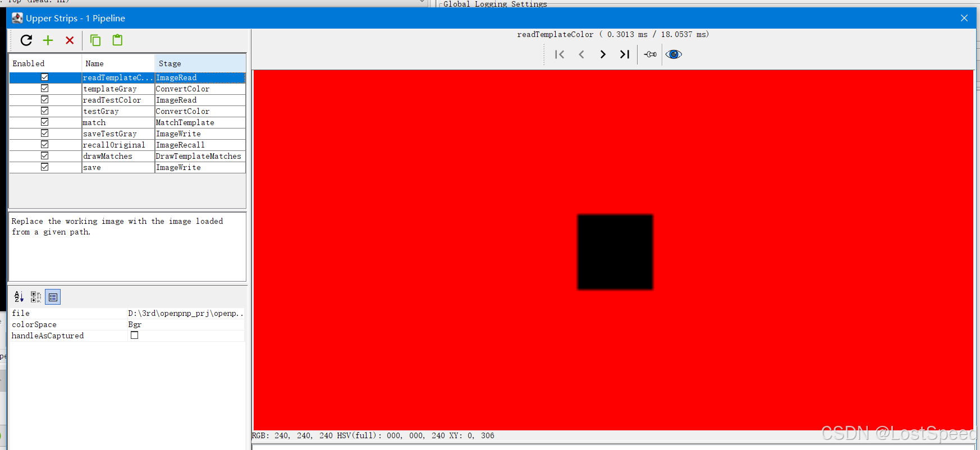
Task: Select the save stage name cell
Action: point(118,167)
